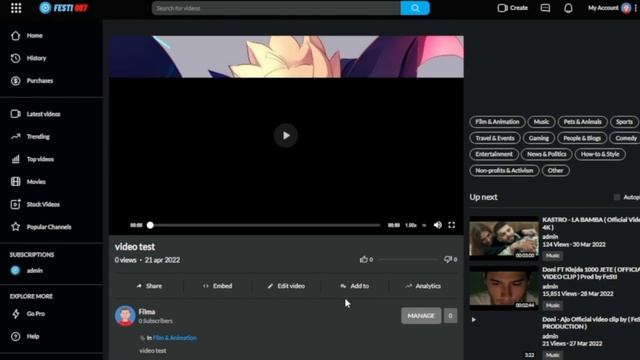640x360 pixels.
Task: Open Help in the sidebar
Action: coord(25,336)
